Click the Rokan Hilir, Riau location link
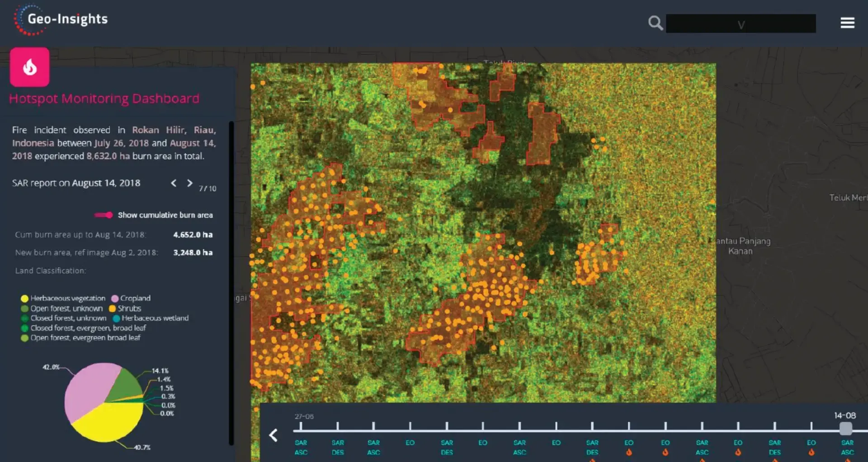Screen dimensions: 868x462 point(174,130)
